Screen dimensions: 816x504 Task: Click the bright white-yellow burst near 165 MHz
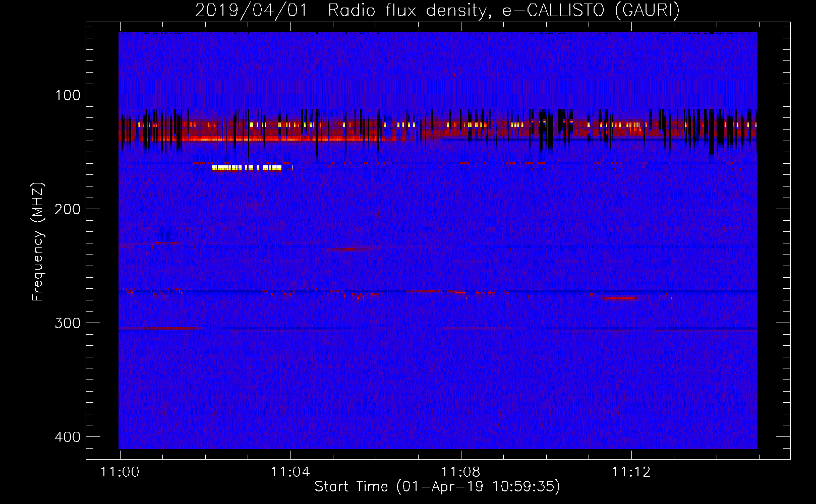click(247, 168)
